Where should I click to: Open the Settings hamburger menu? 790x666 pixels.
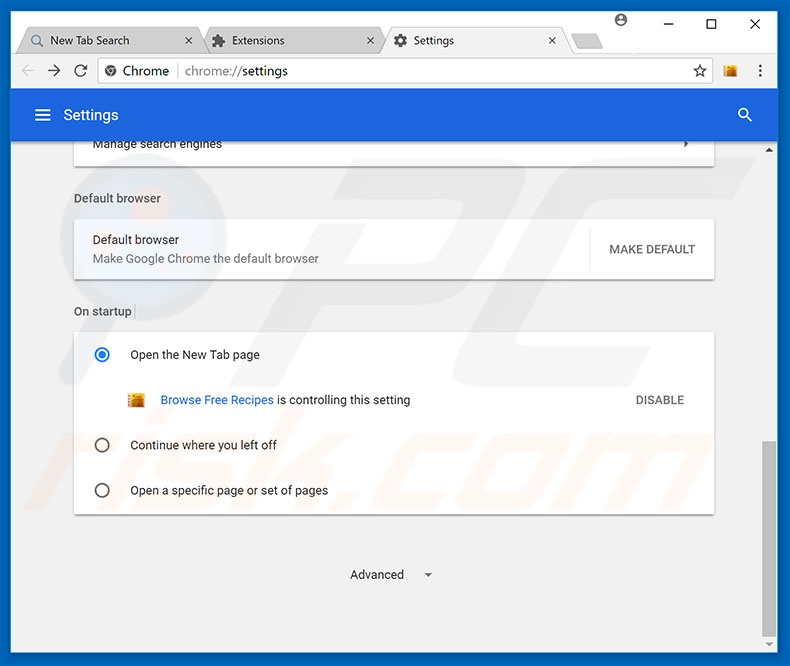pyautogui.click(x=42, y=115)
